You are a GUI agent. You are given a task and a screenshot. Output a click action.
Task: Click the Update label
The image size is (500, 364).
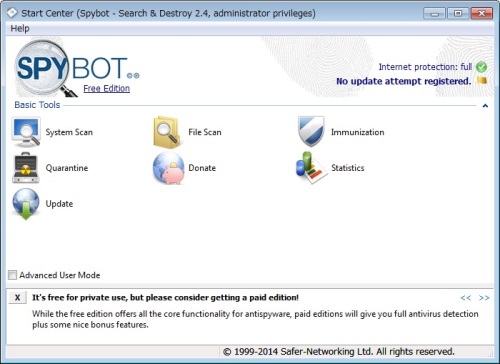[59, 204]
